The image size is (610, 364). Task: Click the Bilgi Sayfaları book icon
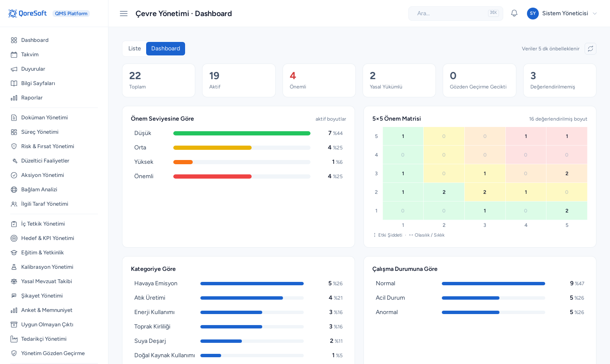14,83
